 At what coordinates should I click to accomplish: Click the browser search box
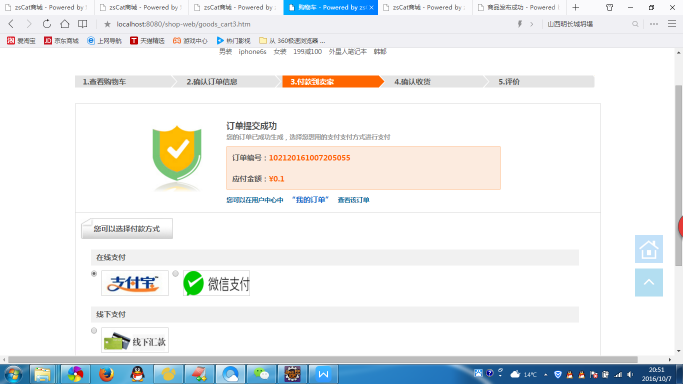[587, 24]
